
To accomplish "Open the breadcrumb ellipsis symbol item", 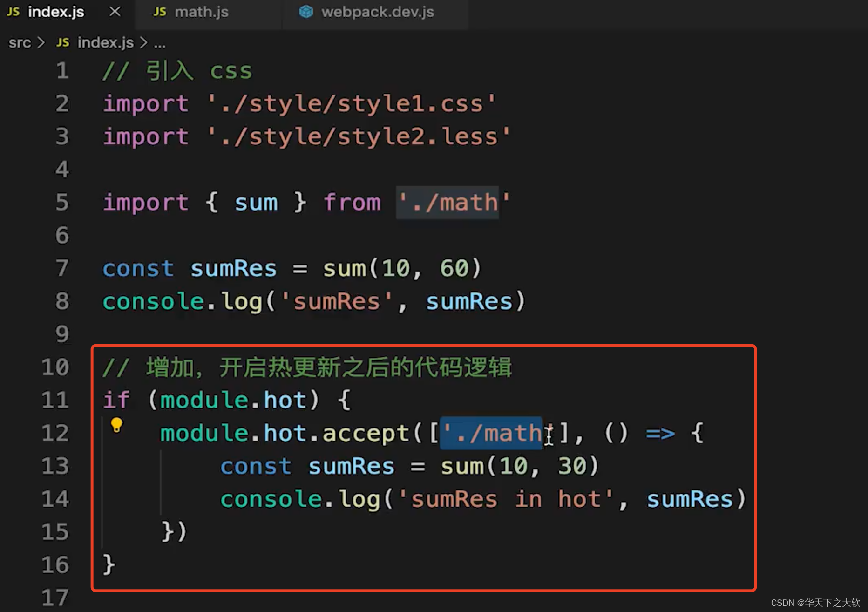I will [x=160, y=44].
